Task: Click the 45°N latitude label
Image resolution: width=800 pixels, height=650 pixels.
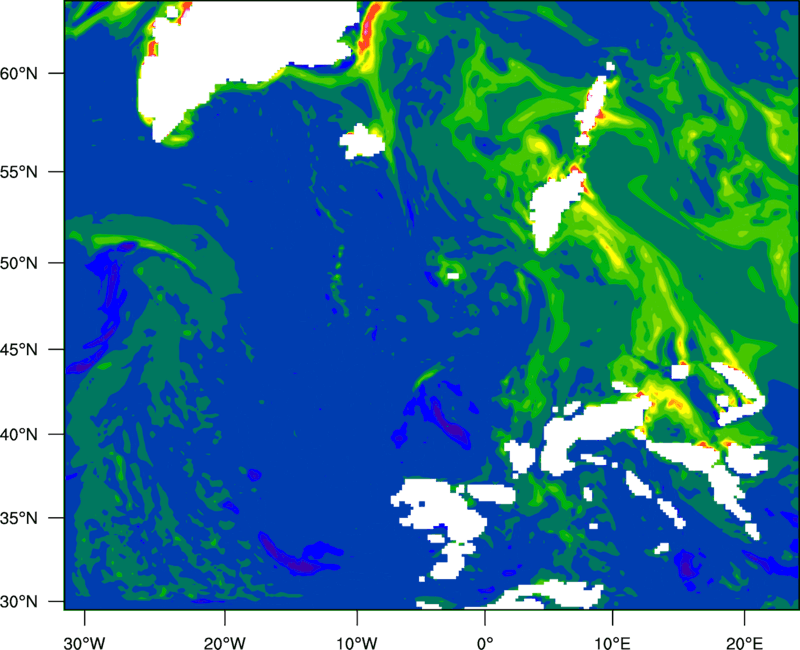Action: 19,350
